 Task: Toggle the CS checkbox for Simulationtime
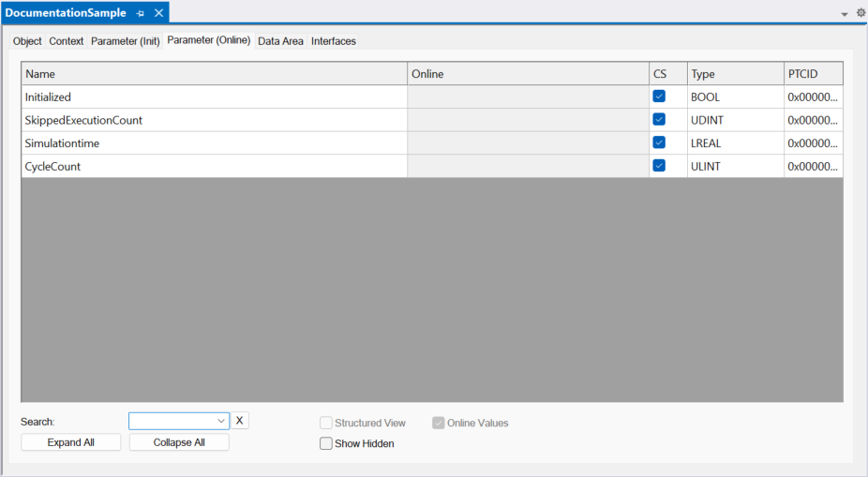coord(659,142)
